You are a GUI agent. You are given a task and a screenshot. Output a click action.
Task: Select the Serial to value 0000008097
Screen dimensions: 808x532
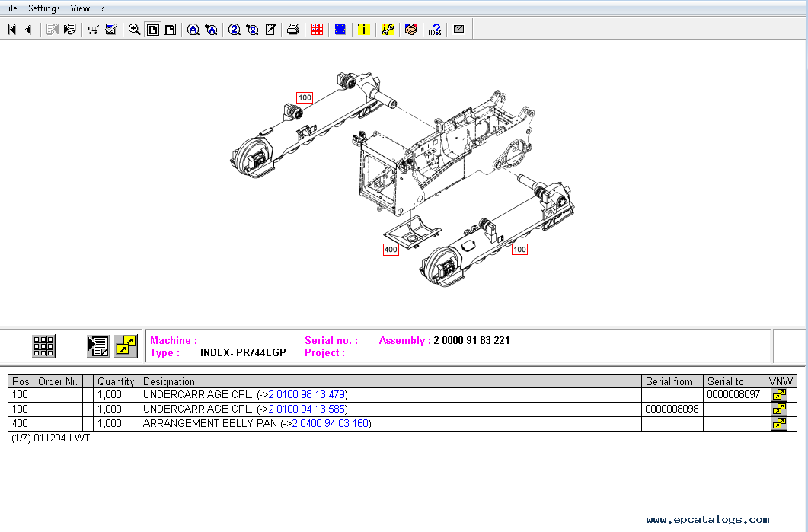733,395
